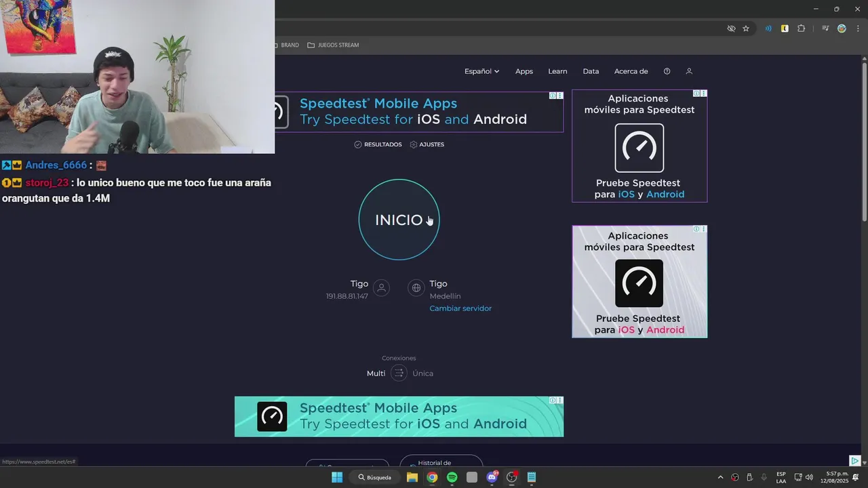
Task: Bookmark this page with the star icon
Action: [x=746, y=28]
